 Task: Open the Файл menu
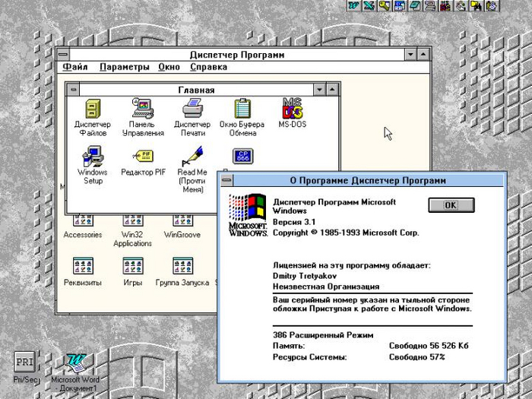click(75, 67)
